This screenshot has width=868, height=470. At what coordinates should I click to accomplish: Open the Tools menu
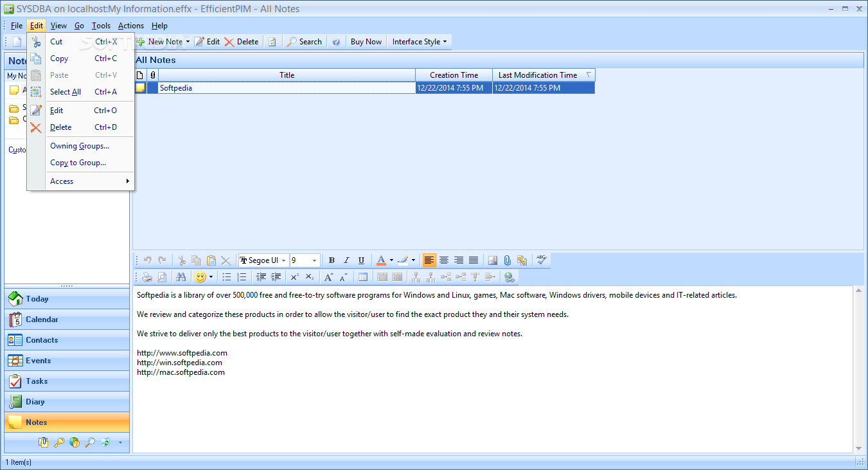(101, 26)
